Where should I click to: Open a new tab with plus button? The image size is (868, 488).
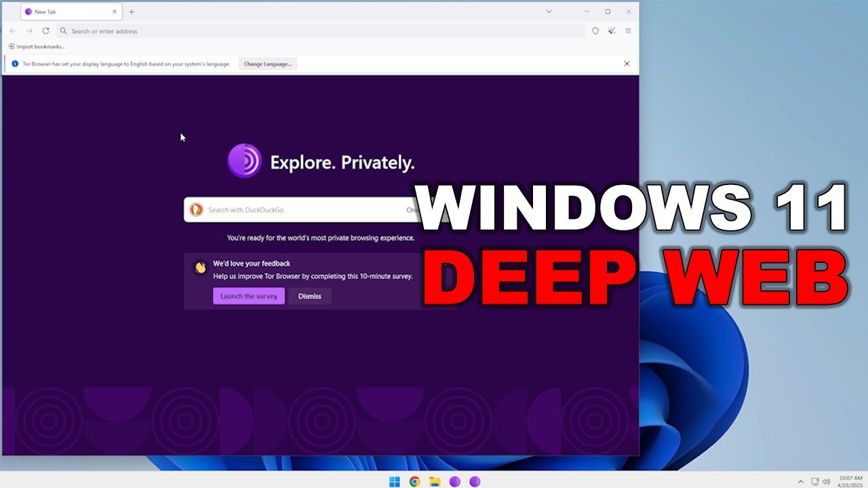click(132, 12)
